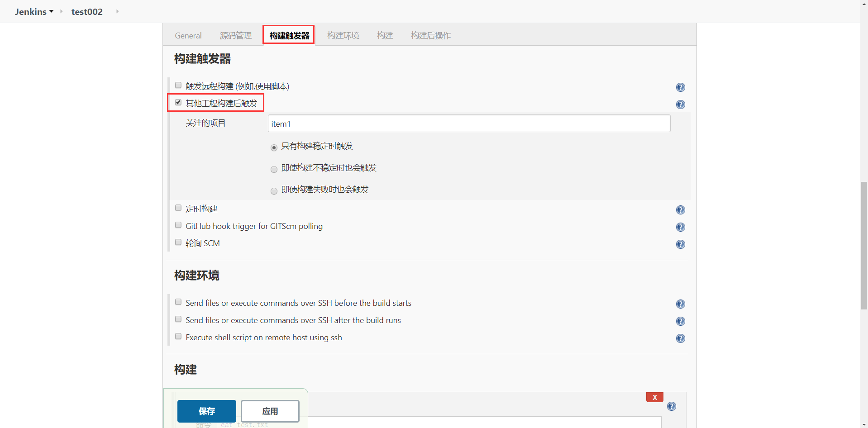The width and height of the screenshot is (868, 428).
Task: Go to Jenkins home via breadcrumb
Action: pyautogui.click(x=30, y=12)
